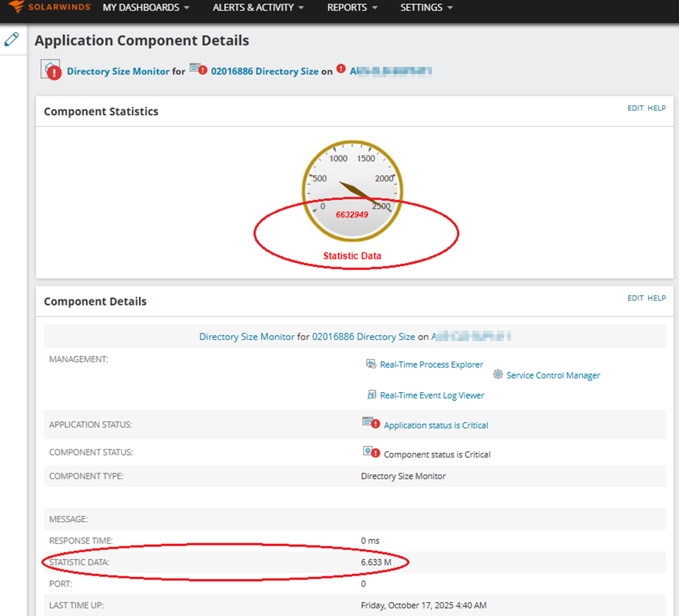Image resolution: width=679 pixels, height=616 pixels.
Task: Open the Settings menu
Action: (x=426, y=8)
